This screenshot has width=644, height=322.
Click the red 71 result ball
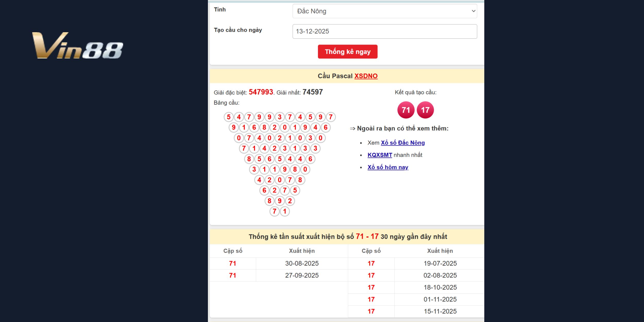click(406, 110)
